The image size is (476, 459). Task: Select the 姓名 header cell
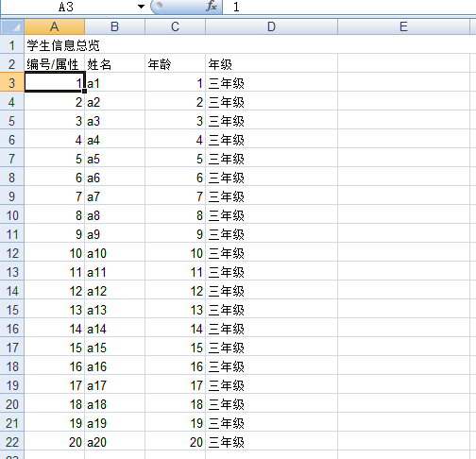(115, 64)
